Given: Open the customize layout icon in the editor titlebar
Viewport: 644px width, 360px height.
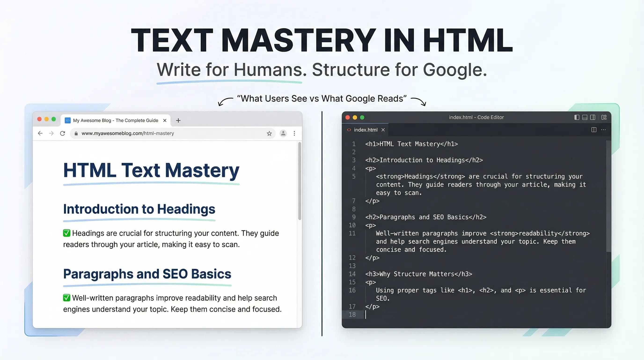Looking at the screenshot, I should [x=604, y=117].
